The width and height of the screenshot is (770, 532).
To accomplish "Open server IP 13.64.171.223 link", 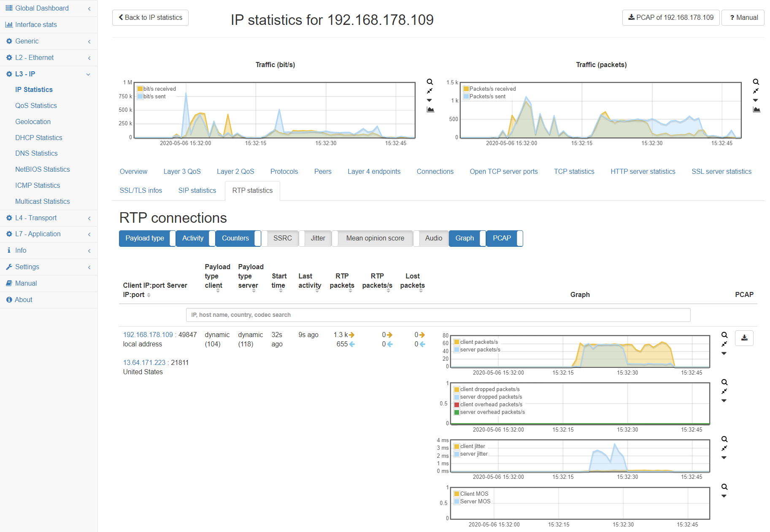I will [144, 362].
